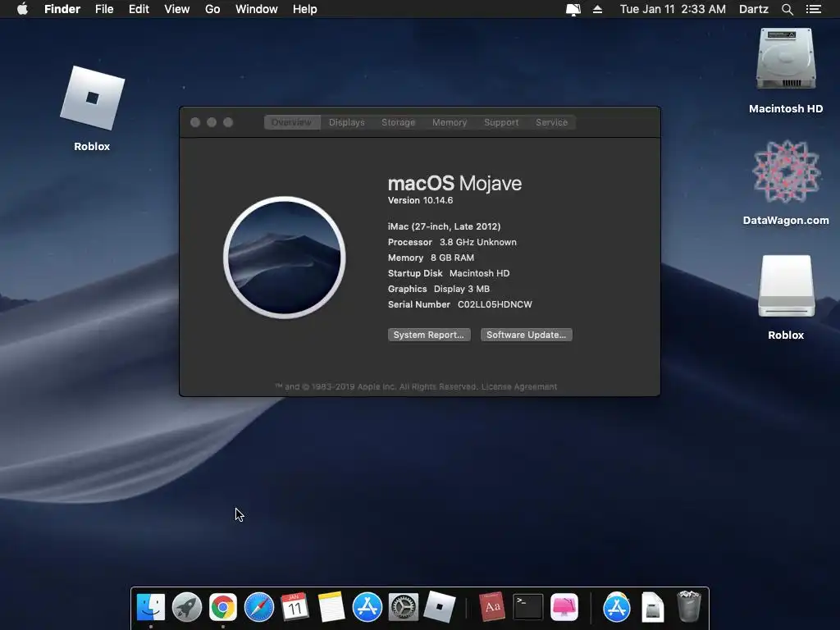Open Terminal from the dock
The height and width of the screenshot is (630, 840).
click(527, 608)
